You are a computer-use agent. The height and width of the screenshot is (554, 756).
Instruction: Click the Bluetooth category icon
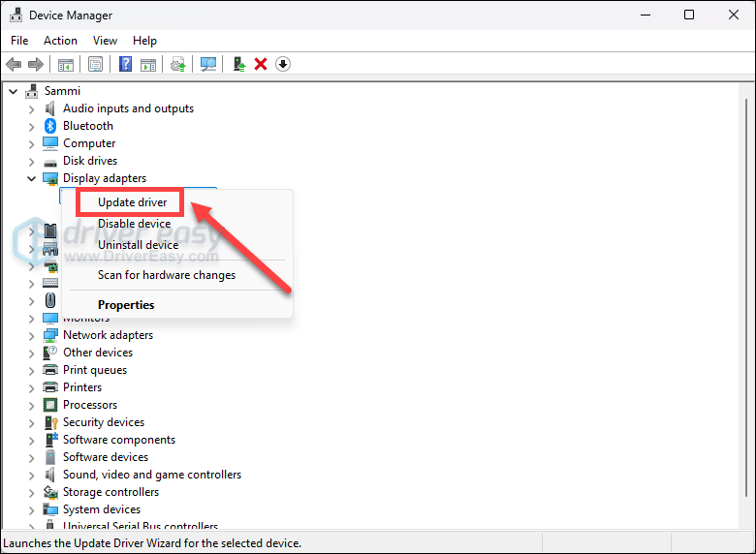coord(50,126)
